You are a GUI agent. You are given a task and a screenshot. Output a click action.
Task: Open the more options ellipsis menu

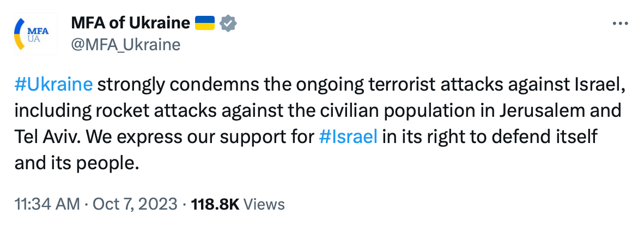[621, 23]
